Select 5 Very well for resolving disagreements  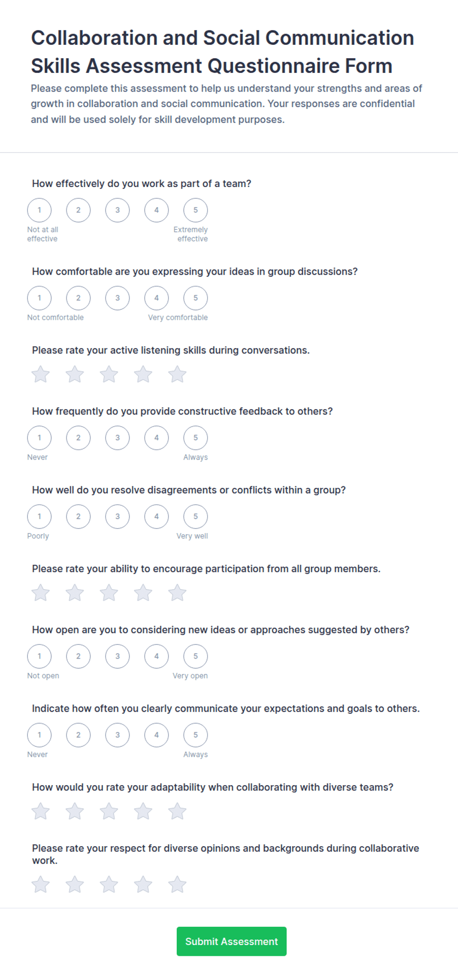point(196,517)
